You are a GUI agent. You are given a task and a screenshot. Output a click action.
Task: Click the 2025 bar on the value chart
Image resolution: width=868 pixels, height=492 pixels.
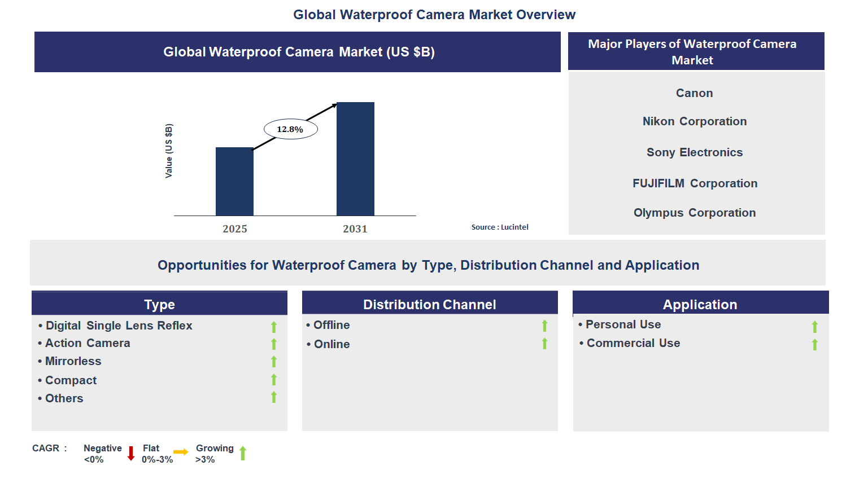[x=235, y=181]
